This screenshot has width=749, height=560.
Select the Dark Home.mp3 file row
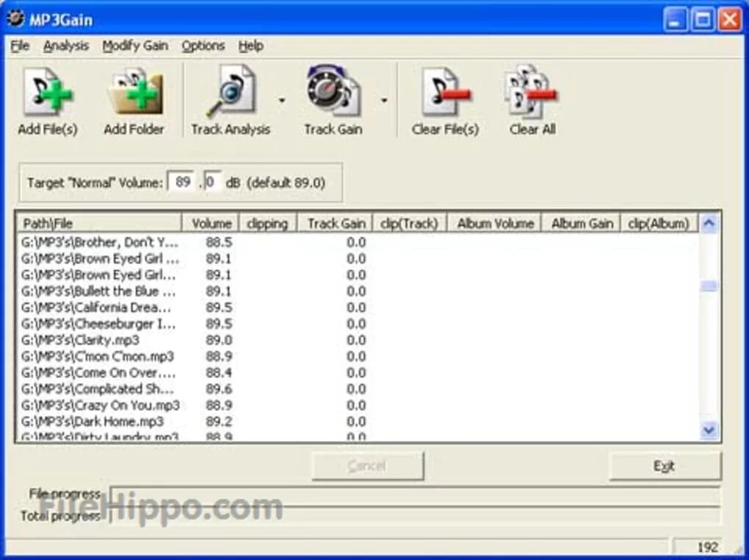(358, 421)
